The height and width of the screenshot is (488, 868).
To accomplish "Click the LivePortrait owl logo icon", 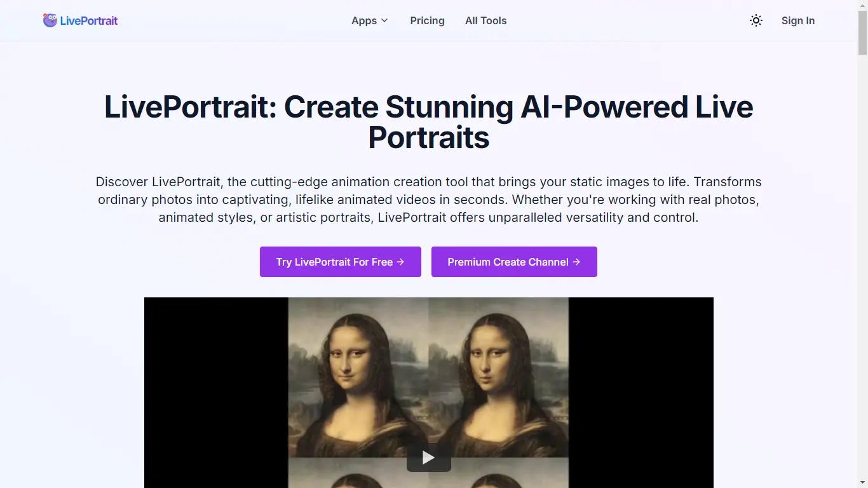I will (50, 20).
